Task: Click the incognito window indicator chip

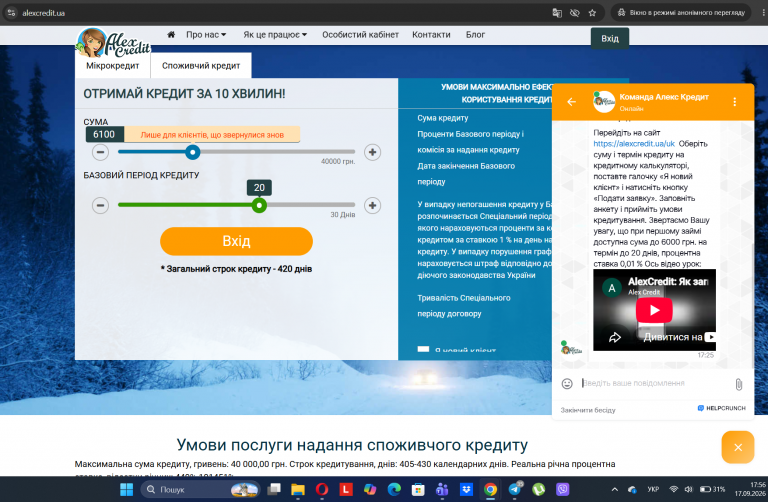Action: [x=681, y=13]
